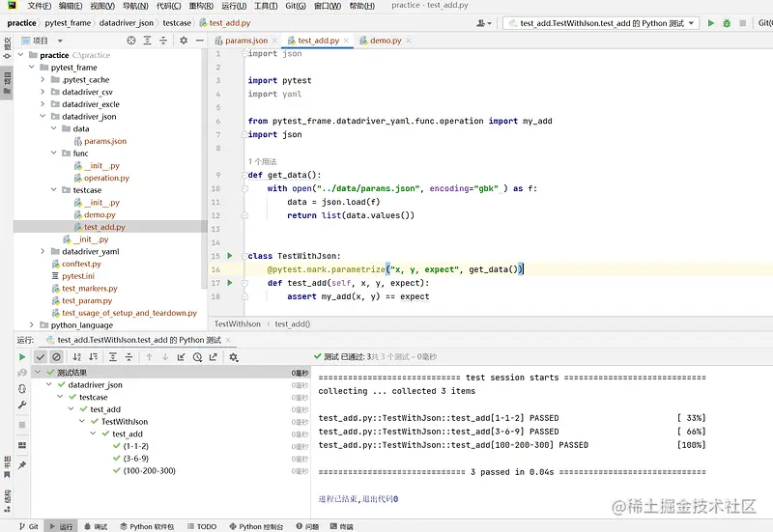Screen dimensions: 773x532
Task: Export test results icon
Action: coord(213,357)
